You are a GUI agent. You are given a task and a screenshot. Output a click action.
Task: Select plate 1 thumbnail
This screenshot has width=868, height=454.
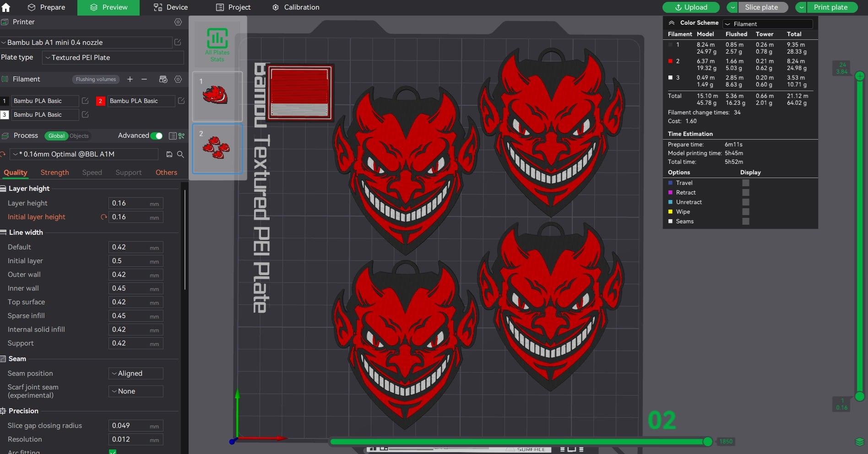(x=217, y=96)
